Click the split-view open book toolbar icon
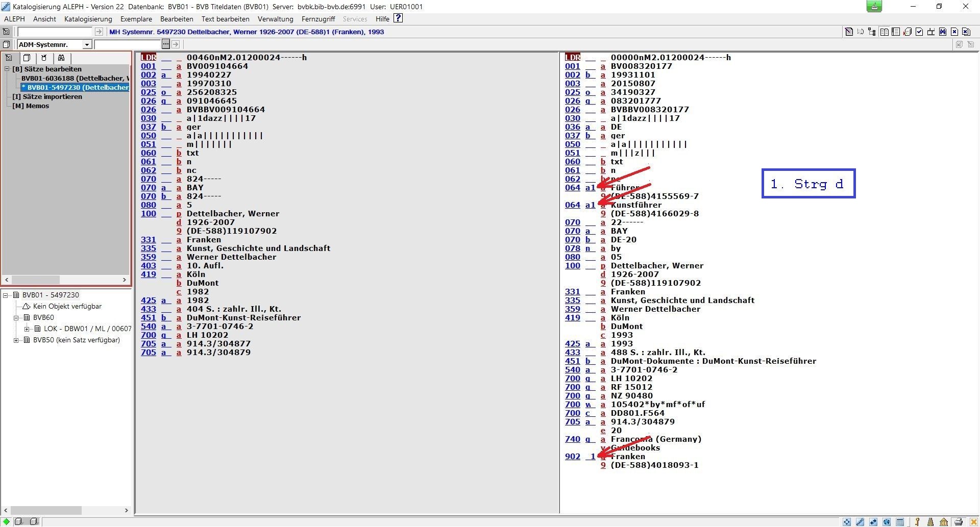The height and width of the screenshot is (527, 980). (884, 32)
